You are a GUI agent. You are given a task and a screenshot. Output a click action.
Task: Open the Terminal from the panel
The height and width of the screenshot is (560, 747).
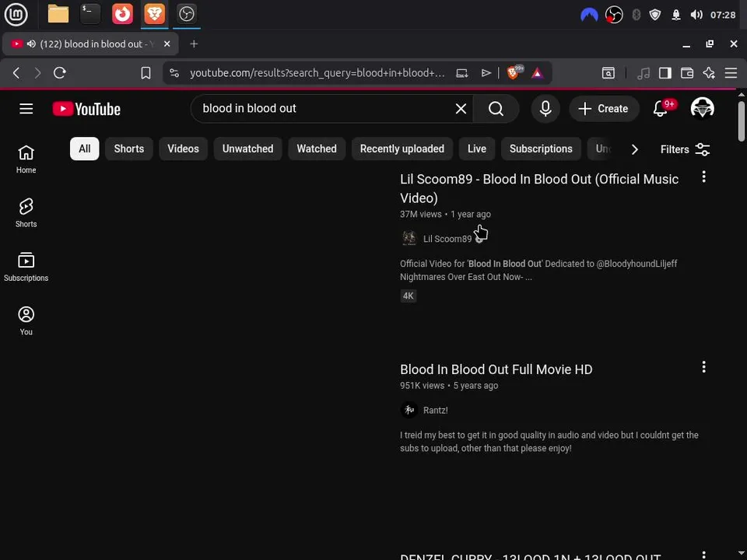tap(90, 14)
